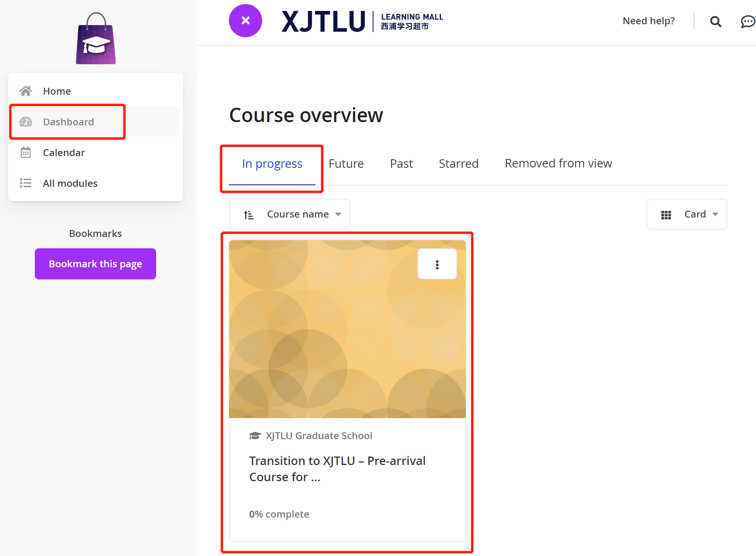Click the Dashboard gauge icon
The width and height of the screenshot is (756, 556).
pos(26,122)
